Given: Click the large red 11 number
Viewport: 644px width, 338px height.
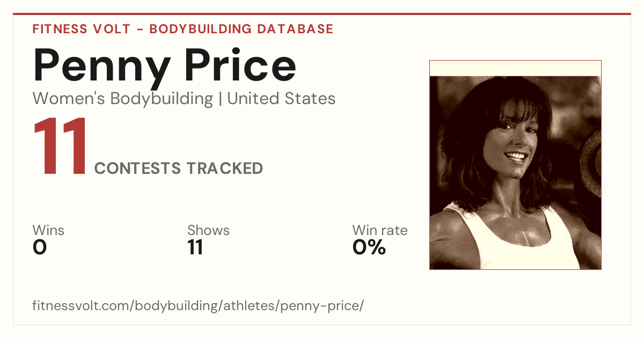Looking at the screenshot, I should (x=60, y=146).
